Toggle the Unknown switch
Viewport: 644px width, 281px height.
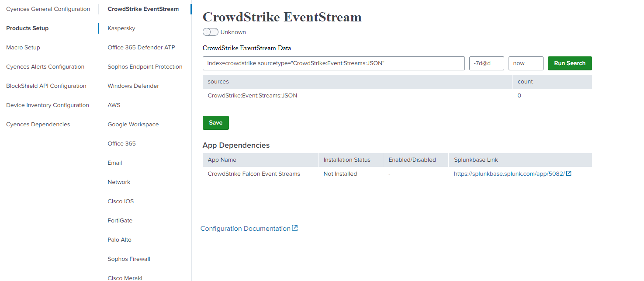[210, 32]
